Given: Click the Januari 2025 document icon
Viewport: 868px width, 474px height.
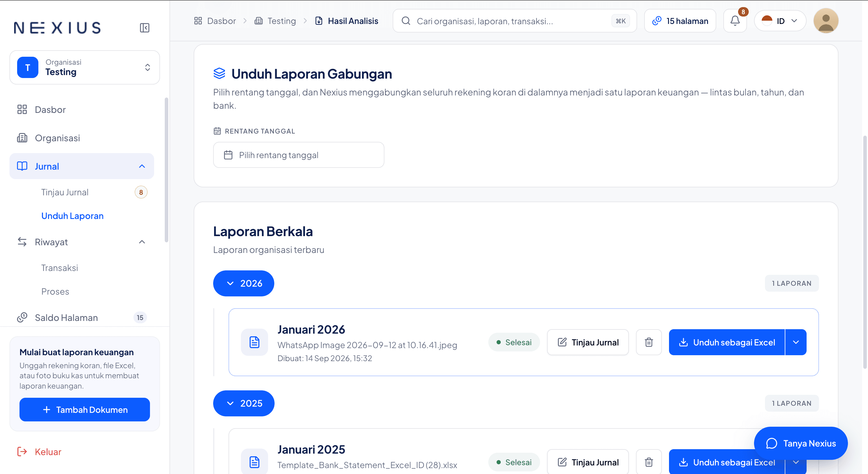Looking at the screenshot, I should point(254,462).
